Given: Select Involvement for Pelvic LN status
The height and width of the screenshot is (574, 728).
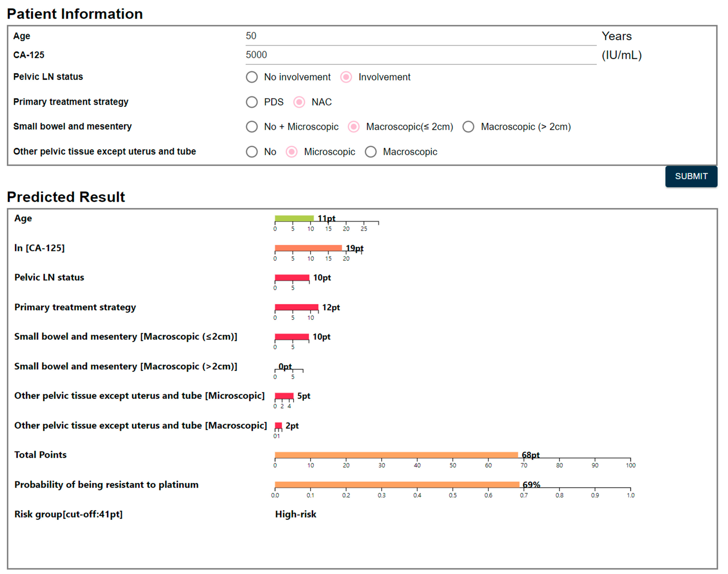Looking at the screenshot, I should click(x=346, y=77).
